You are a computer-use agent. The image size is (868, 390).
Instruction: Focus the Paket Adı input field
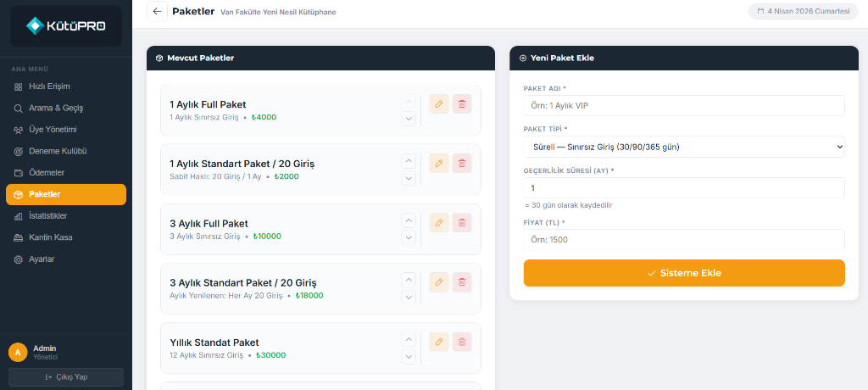pyautogui.click(x=684, y=105)
